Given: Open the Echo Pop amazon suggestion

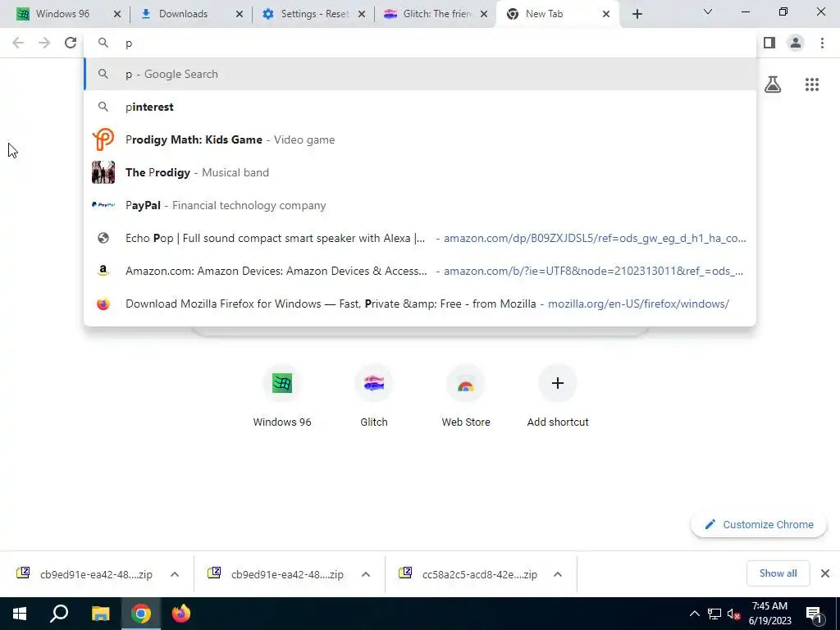Looking at the screenshot, I should tap(420, 238).
